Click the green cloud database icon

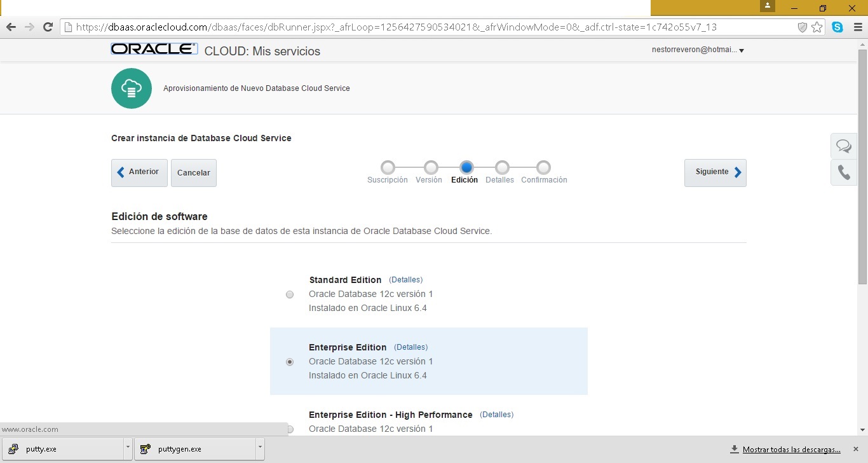tap(132, 88)
